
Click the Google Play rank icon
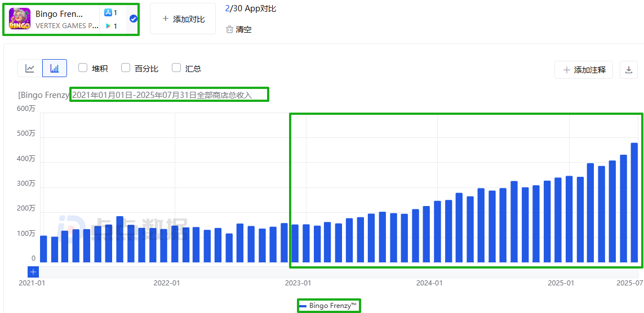(108, 26)
